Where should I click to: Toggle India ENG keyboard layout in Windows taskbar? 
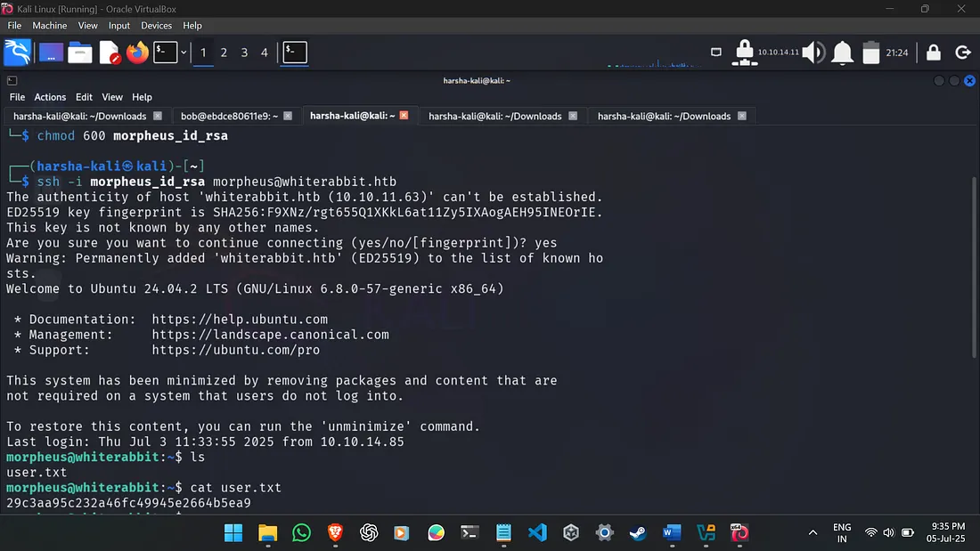pyautogui.click(x=841, y=531)
